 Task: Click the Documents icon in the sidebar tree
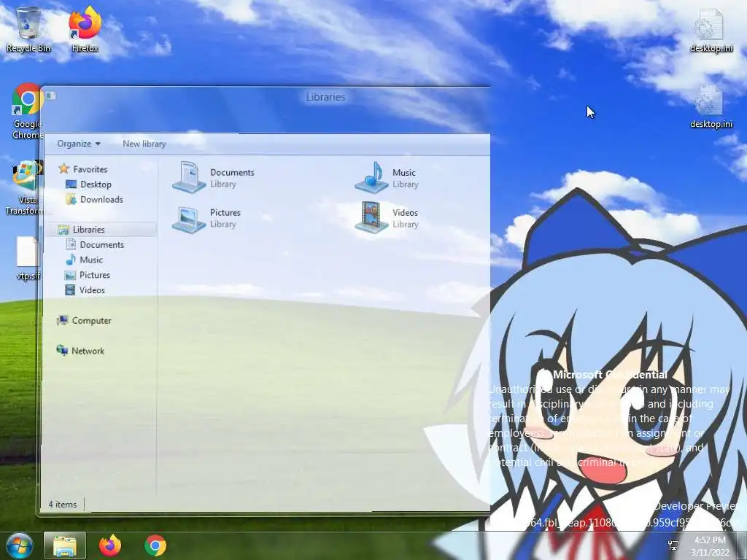click(71, 244)
